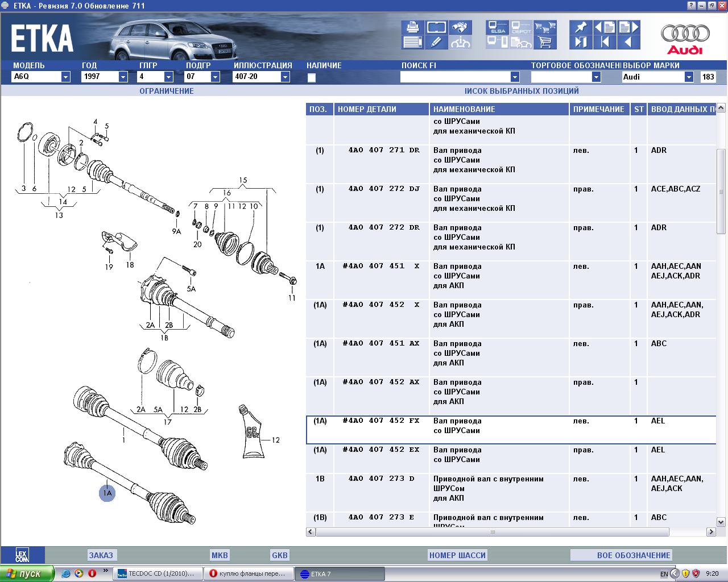Open the ТОРГОВОЕ ОБОЗНАЧЕНИЕ dropdown
Screen dimensions: 728x582
pyautogui.click(x=596, y=77)
